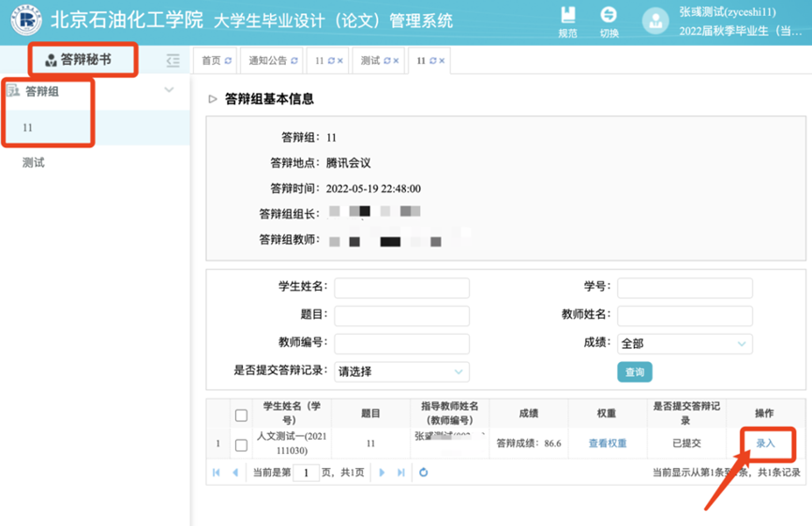Jump to the last page of the table
Screen dimensions: 812x526
click(401, 473)
